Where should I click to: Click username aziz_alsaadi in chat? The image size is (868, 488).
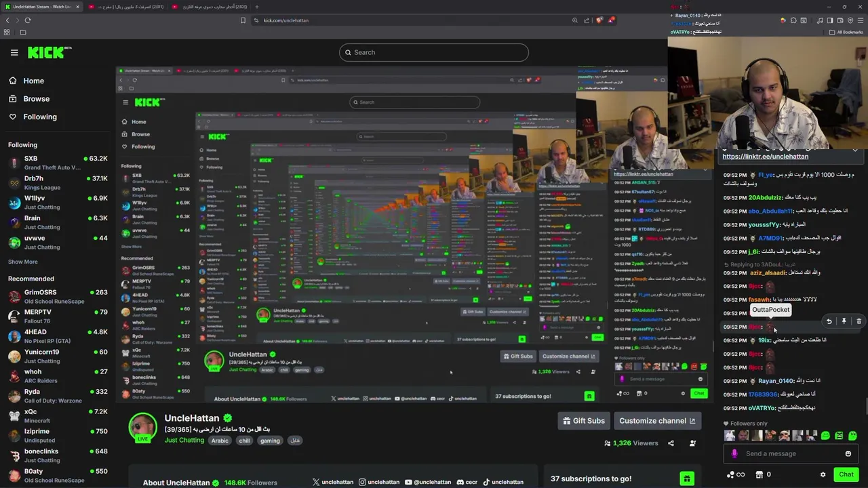click(768, 272)
